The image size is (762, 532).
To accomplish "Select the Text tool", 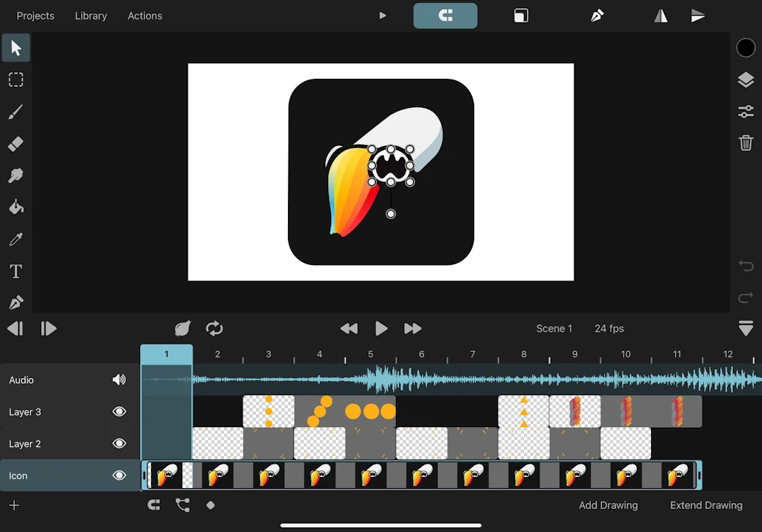I will 16,271.
